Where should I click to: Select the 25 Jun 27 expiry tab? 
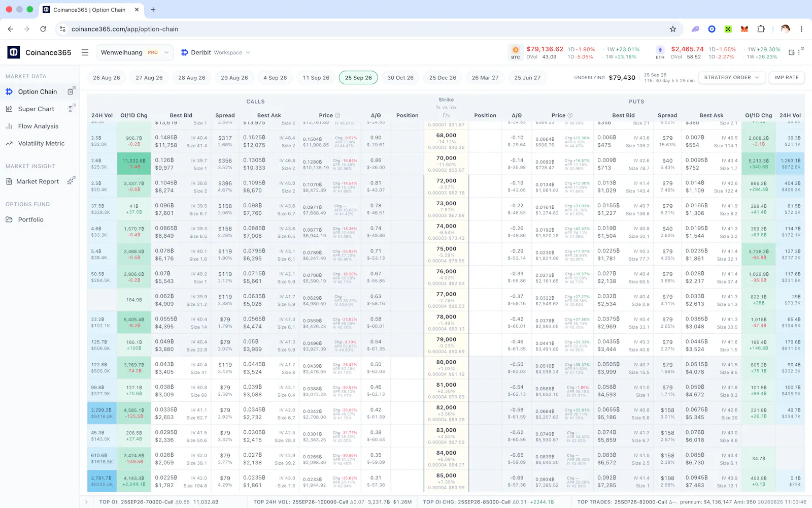coord(527,78)
